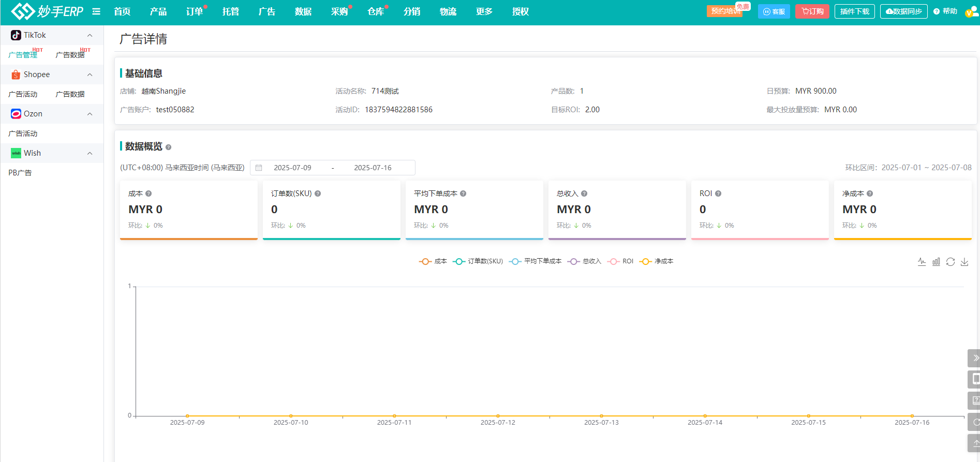Open Shopee 广告活动 in sidebar

tap(23, 94)
